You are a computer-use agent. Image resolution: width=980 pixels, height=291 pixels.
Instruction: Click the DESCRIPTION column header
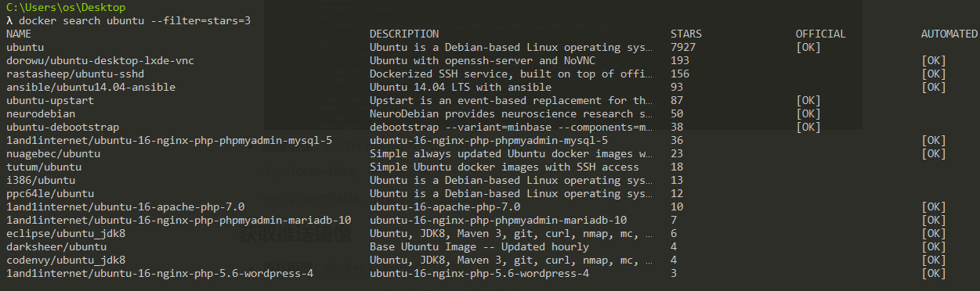click(404, 34)
